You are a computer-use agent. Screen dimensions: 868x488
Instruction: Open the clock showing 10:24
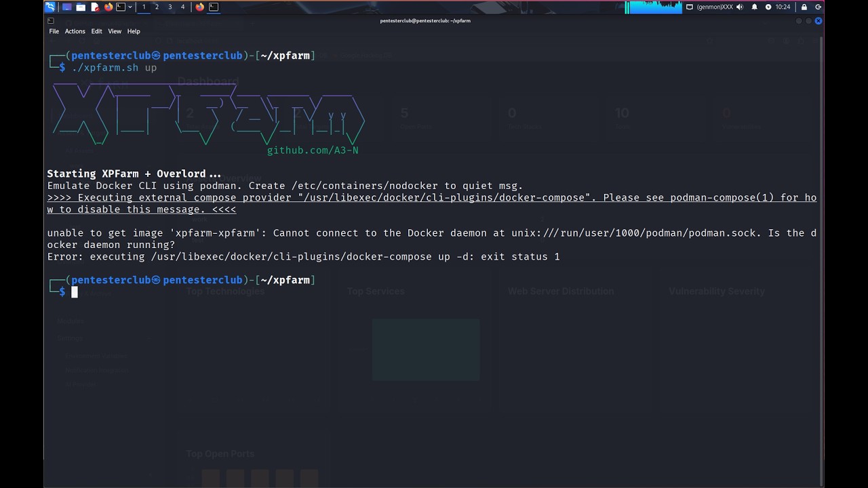pos(783,7)
